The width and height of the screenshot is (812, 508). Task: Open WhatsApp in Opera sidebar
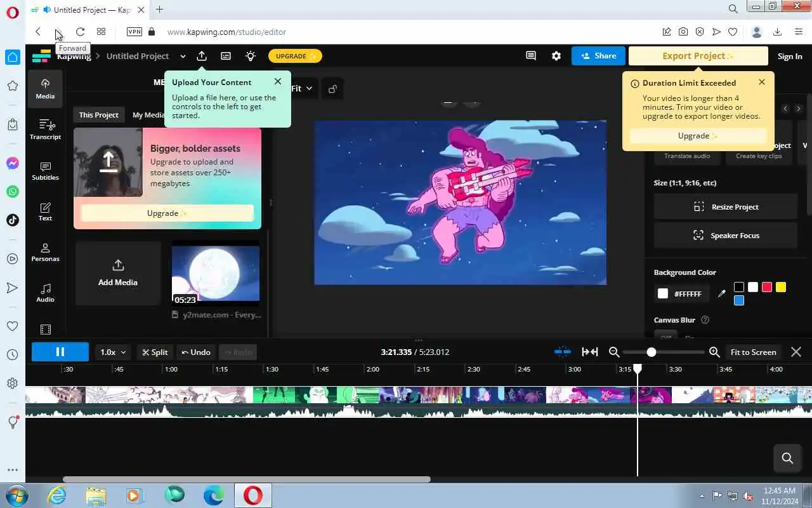[x=13, y=191]
